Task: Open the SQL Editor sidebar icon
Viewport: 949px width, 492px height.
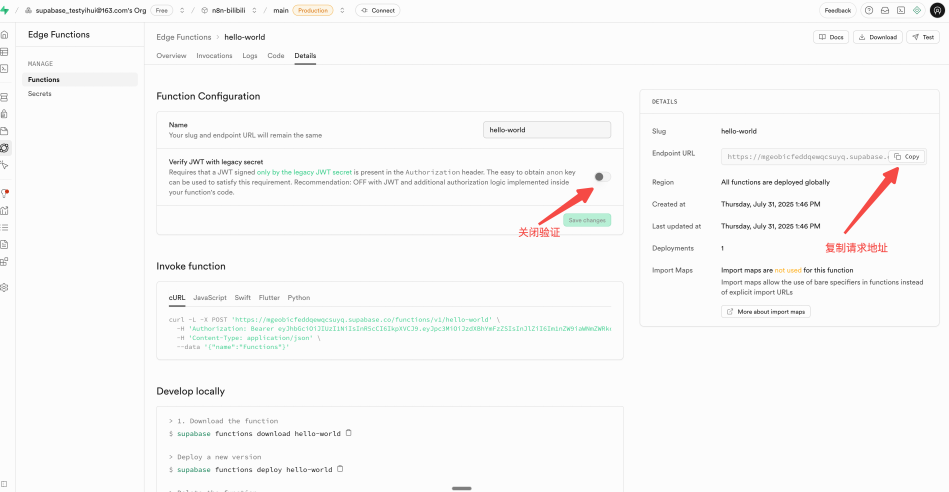Action: 5,67
